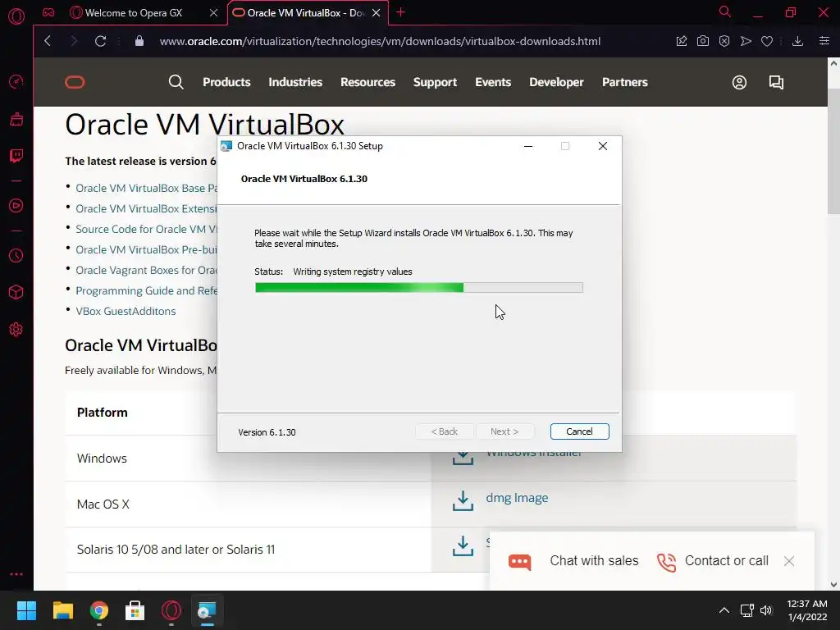The width and height of the screenshot is (840, 630).
Task: Open Google Chrome from taskbar
Action: [x=99, y=610]
